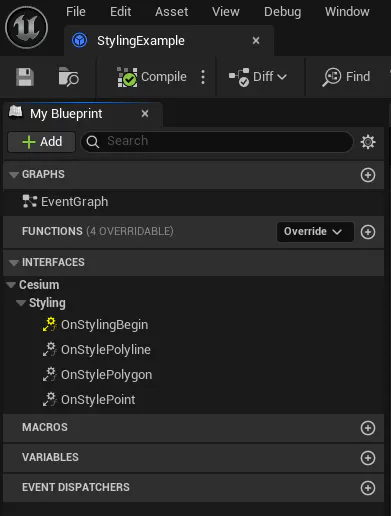The image size is (391, 516).
Task: Select the OnStylingBegin interface function
Action: click(x=104, y=325)
